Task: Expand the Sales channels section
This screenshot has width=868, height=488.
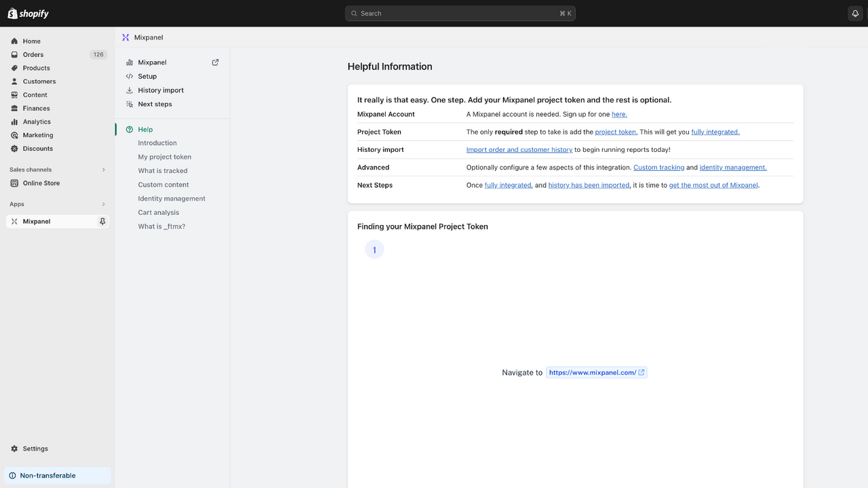Action: 104,169
